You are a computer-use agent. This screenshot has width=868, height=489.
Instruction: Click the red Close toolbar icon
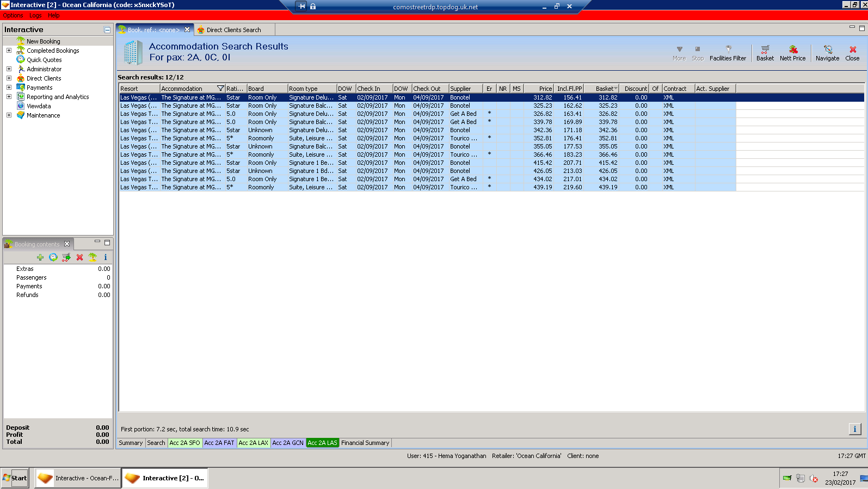(x=853, y=49)
